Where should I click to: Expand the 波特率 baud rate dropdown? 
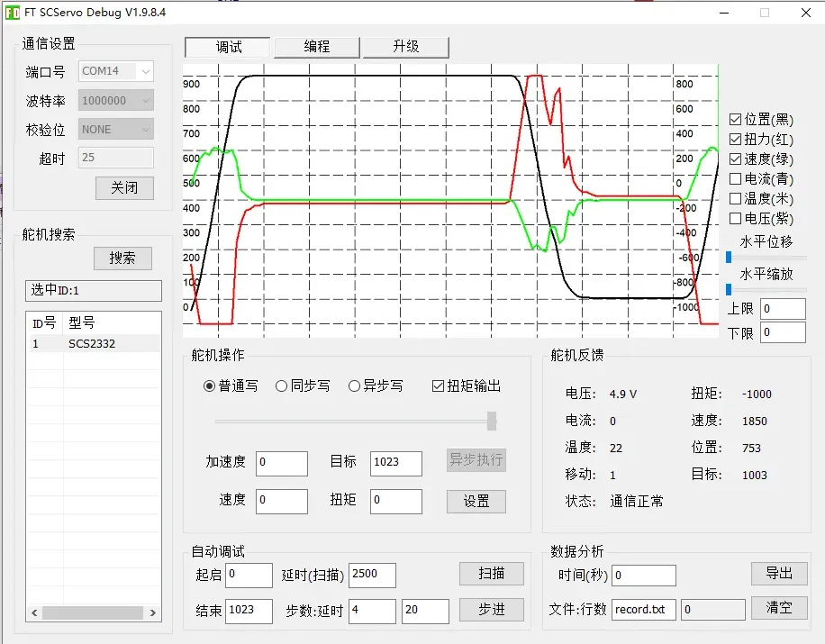[116, 101]
